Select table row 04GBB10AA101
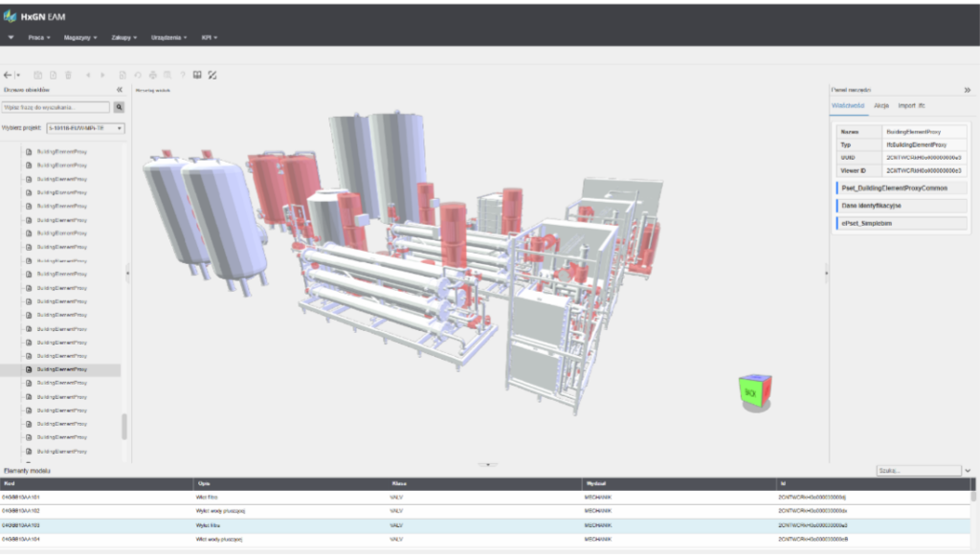The height and width of the screenshot is (555, 980). click(485, 498)
